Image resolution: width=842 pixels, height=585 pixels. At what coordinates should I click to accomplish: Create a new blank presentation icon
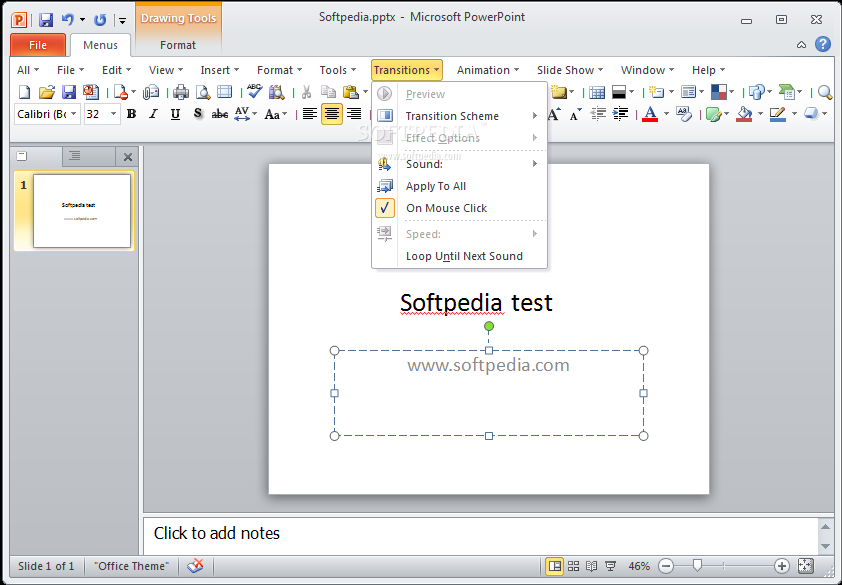click(25, 92)
